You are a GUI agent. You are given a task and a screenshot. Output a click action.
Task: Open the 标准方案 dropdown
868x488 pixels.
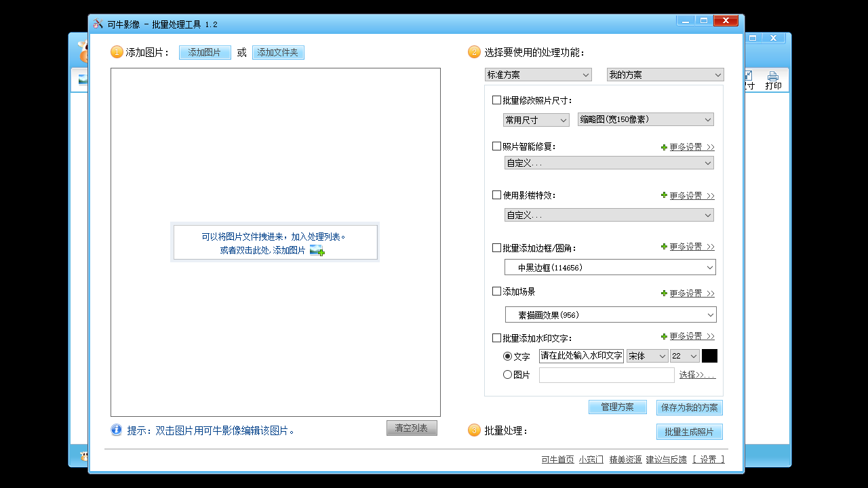[x=538, y=75]
